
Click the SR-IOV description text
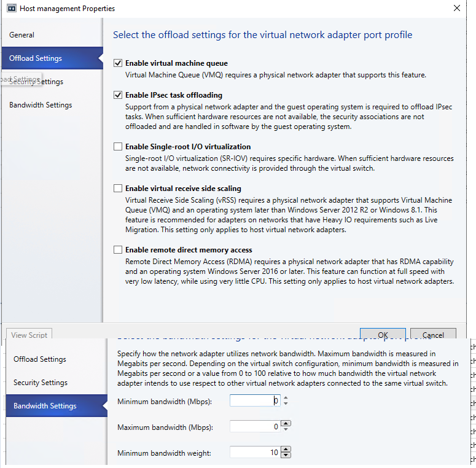(x=289, y=163)
